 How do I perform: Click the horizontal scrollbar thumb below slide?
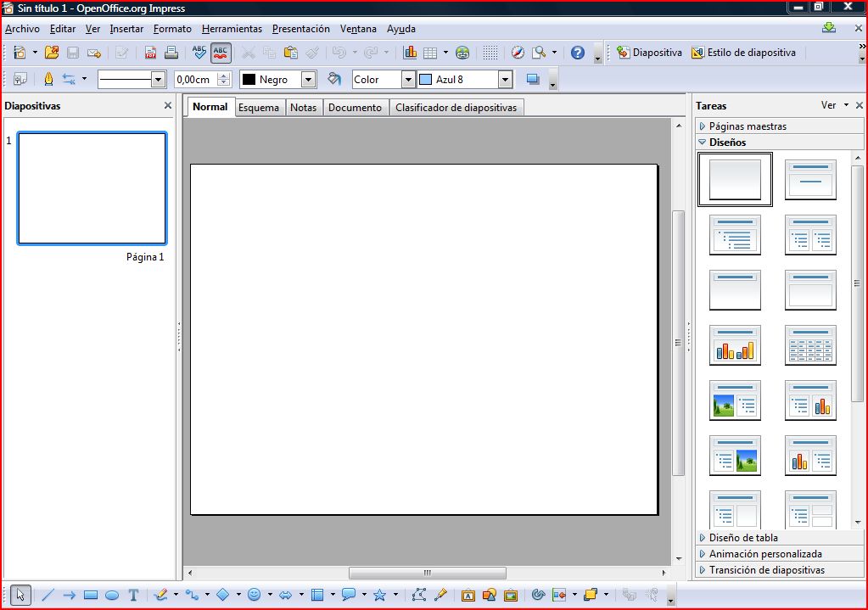(428, 573)
